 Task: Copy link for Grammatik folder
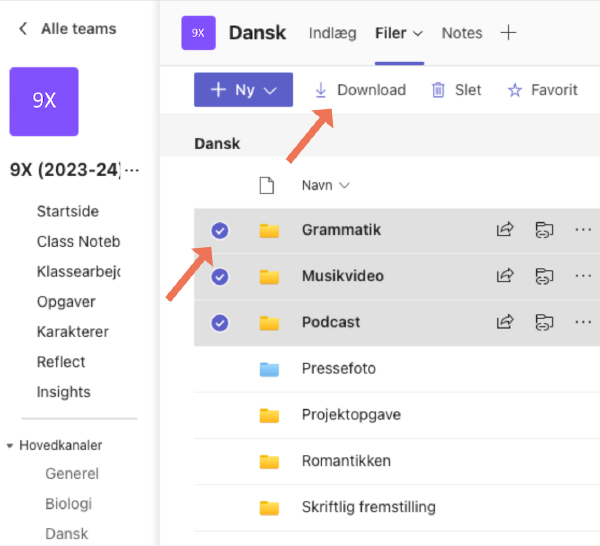point(544,230)
